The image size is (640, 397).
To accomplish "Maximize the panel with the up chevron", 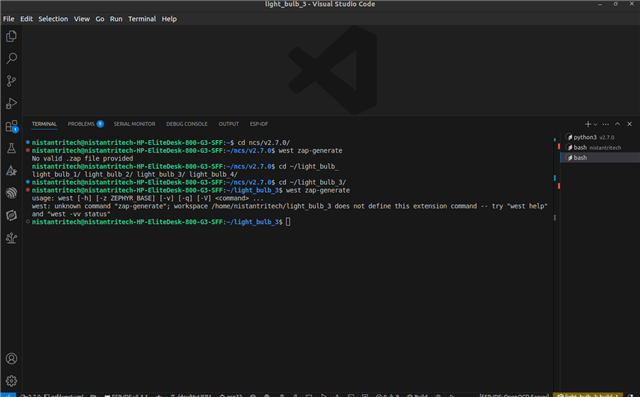I will point(618,124).
